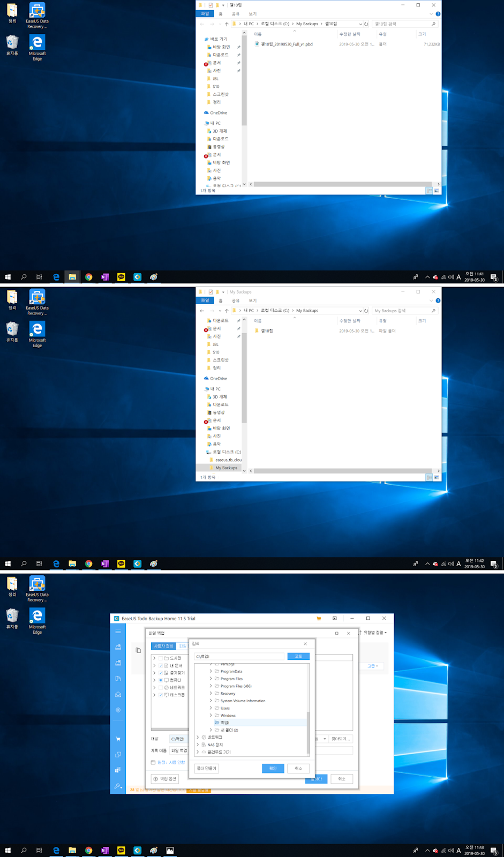
Task: Click the shopping cart icon in EaseUS sidebar
Action: click(x=118, y=739)
